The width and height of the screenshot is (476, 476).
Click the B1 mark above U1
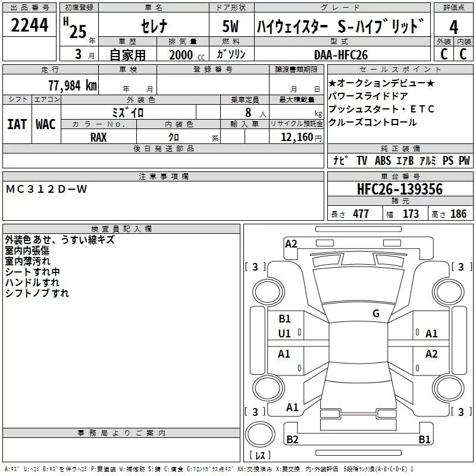(284, 319)
